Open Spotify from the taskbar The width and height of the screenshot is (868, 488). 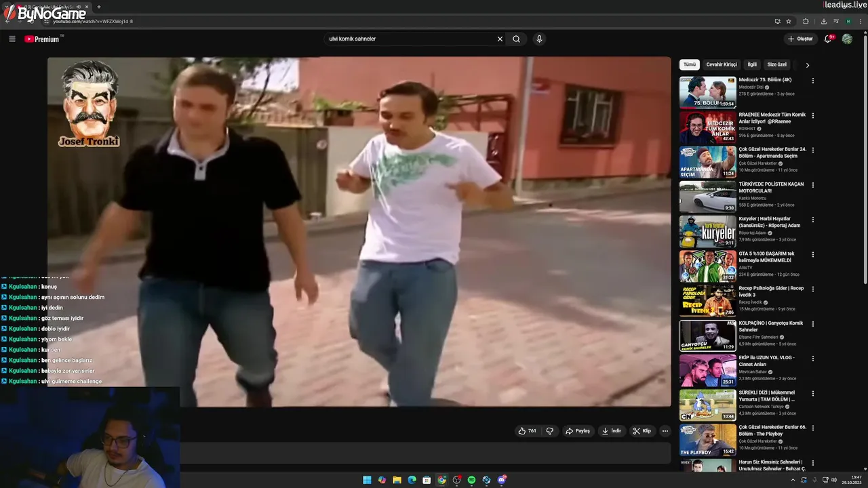tap(471, 480)
